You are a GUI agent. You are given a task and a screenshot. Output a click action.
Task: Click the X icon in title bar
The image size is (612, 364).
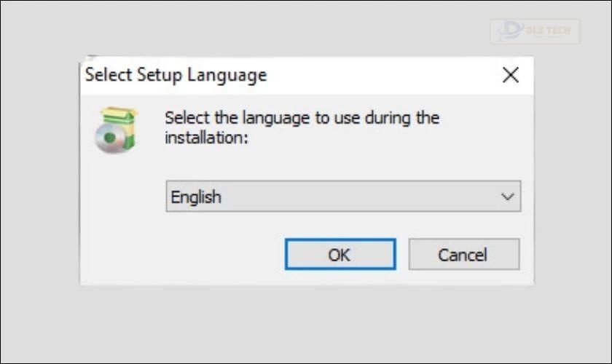click(511, 75)
